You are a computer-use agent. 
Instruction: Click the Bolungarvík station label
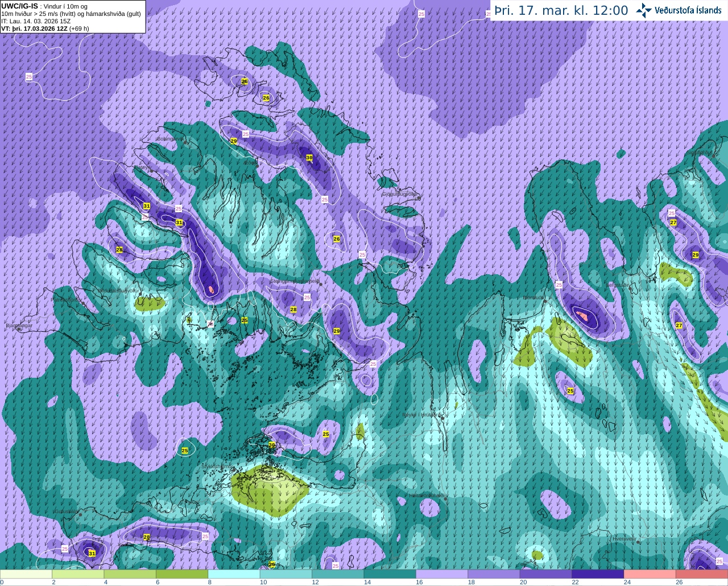[169, 138]
